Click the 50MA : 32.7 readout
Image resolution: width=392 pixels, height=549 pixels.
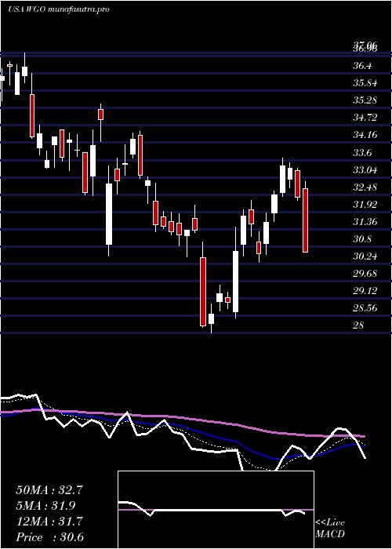coord(49,490)
